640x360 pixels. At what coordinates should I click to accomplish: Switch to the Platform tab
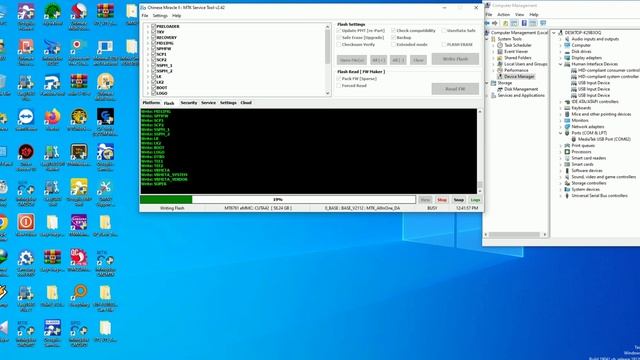pos(151,103)
